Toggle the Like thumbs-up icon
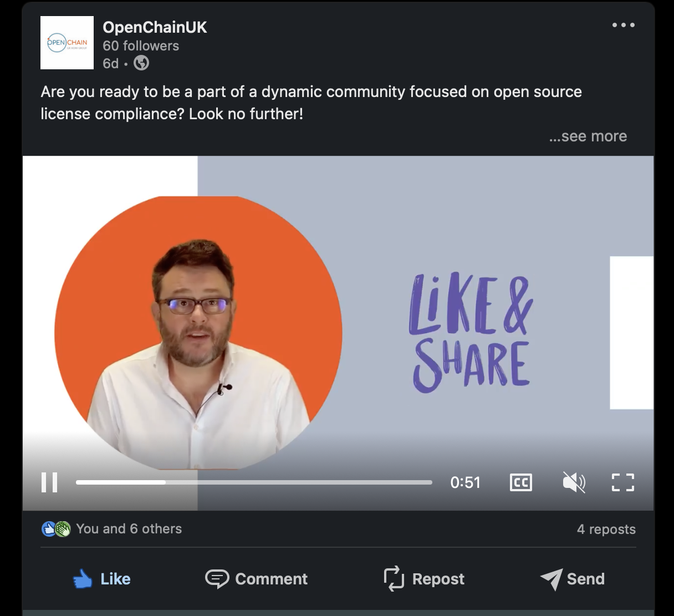This screenshot has height=616, width=674. pos(83,579)
